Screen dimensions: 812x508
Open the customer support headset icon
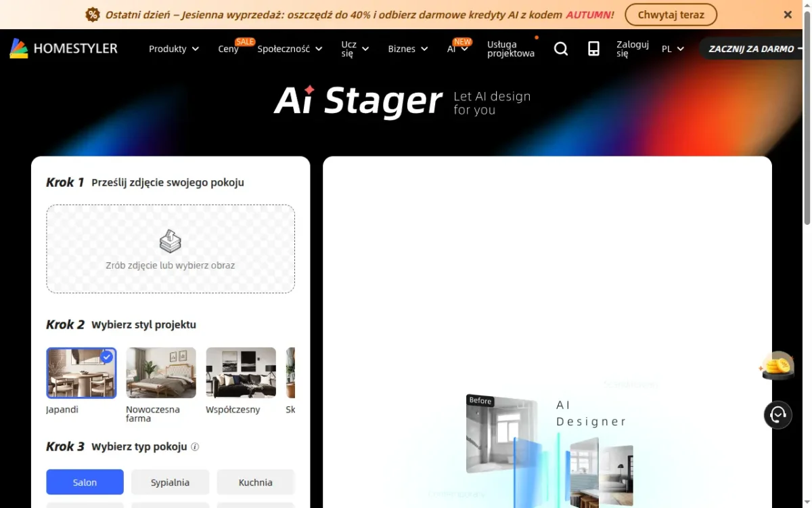coord(778,415)
